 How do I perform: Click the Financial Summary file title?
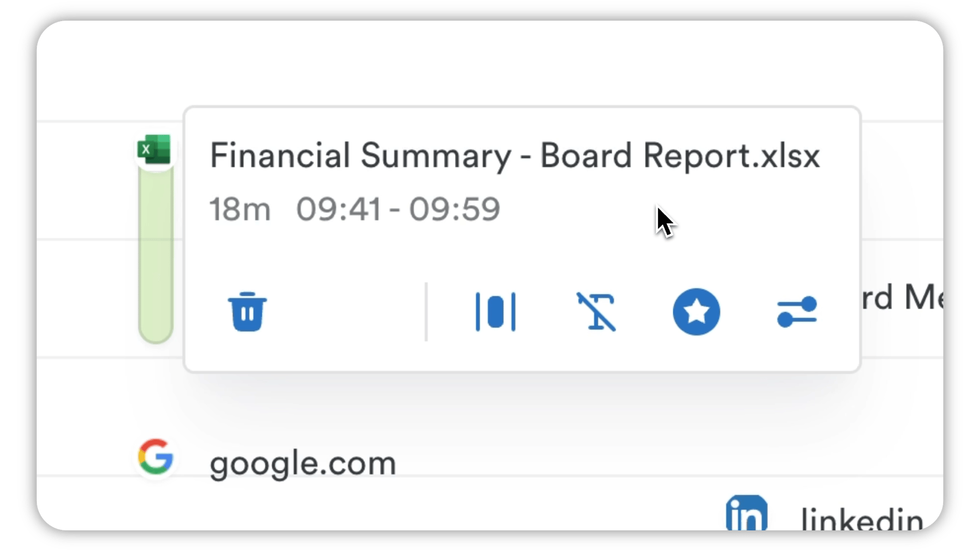[514, 156]
